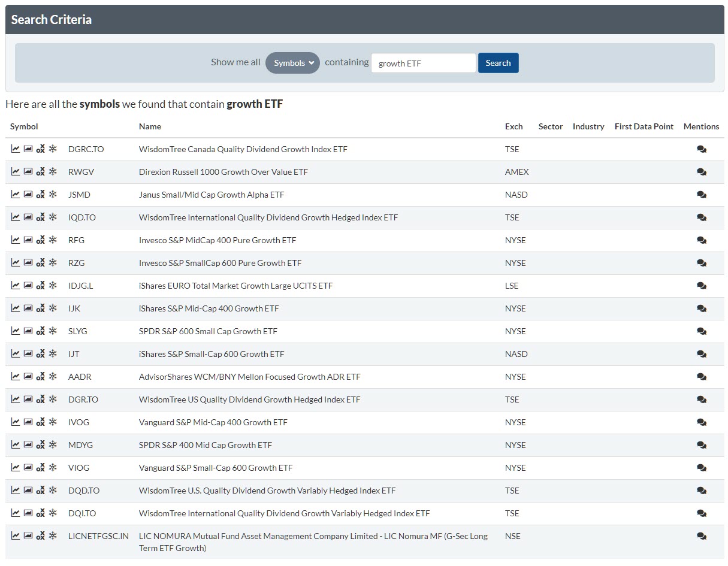Click the name Vanguard S&P Mid-Cap 400 Growth ETF

coord(213,422)
